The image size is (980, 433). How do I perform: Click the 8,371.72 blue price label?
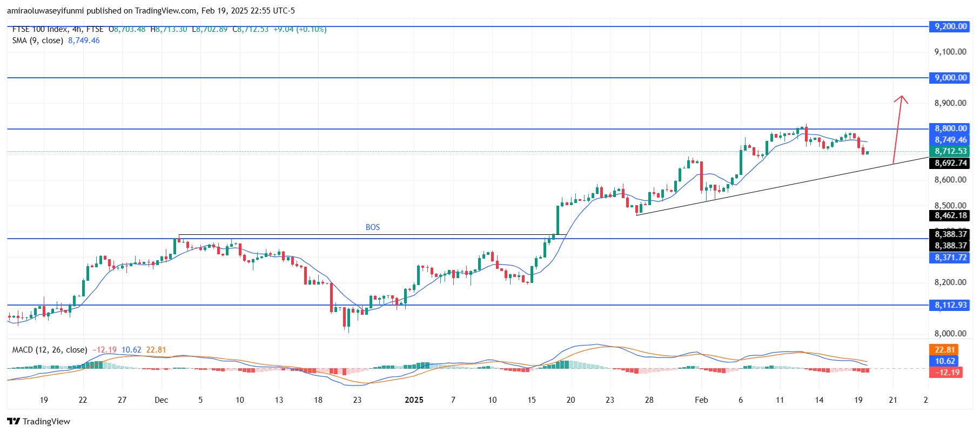950,258
